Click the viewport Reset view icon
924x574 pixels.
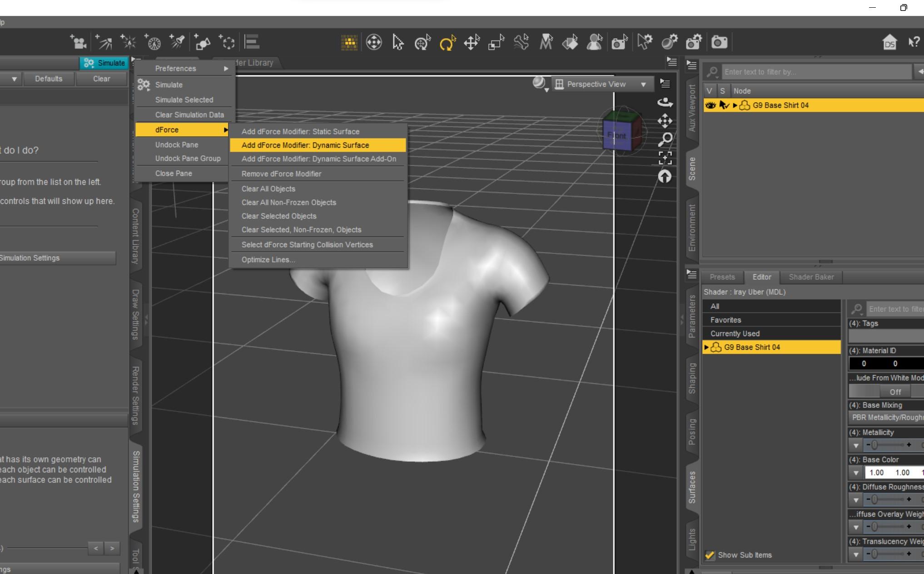pyautogui.click(x=665, y=176)
